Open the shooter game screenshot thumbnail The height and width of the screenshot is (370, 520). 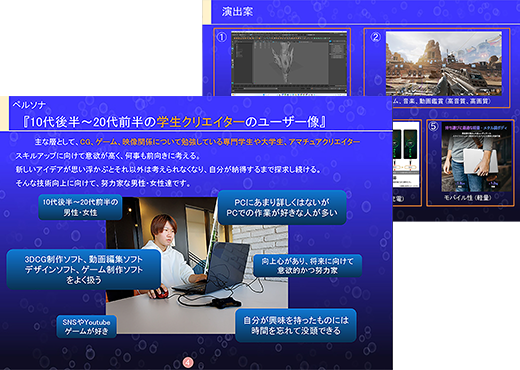[x=444, y=64]
